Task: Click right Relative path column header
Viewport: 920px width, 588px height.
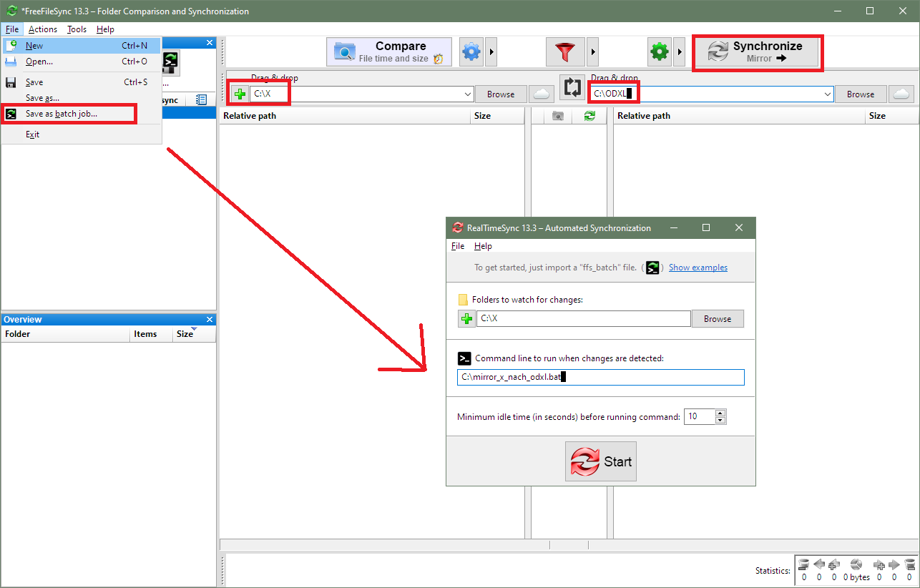Action: tap(739, 116)
